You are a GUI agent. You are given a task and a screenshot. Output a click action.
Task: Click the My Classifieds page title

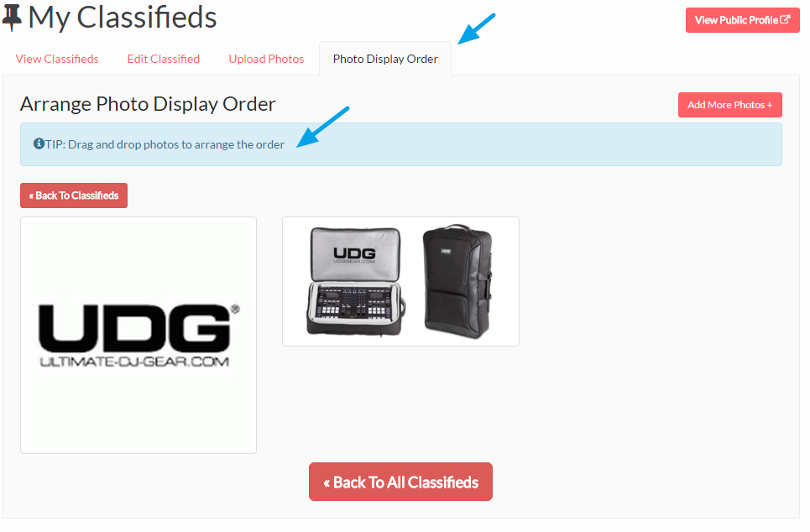[x=123, y=18]
